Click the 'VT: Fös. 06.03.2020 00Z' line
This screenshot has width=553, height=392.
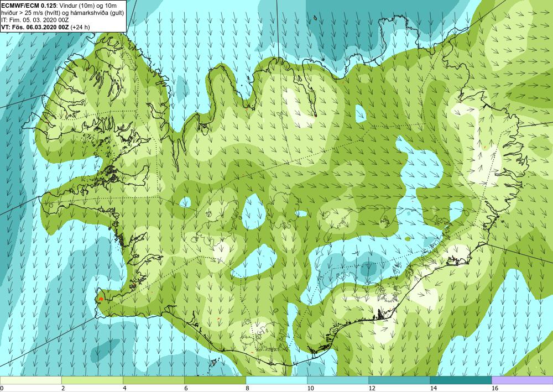35,27
